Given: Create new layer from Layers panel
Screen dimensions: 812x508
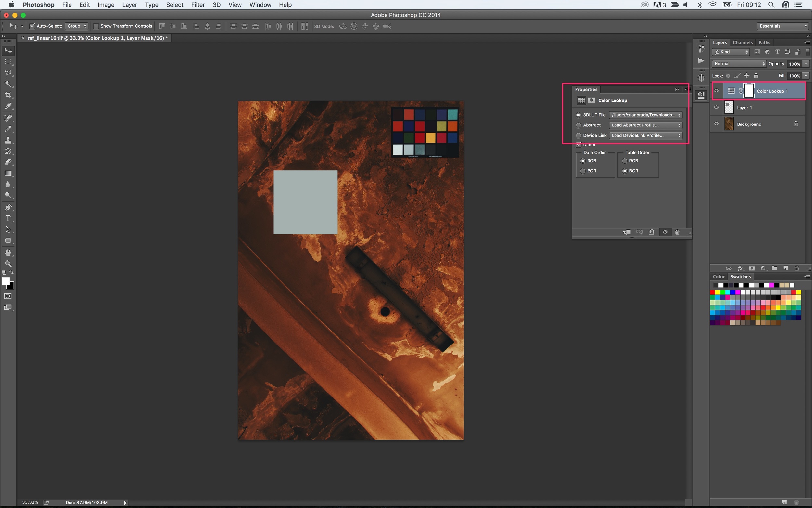Looking at the screenshot, I should pos(785,268).
